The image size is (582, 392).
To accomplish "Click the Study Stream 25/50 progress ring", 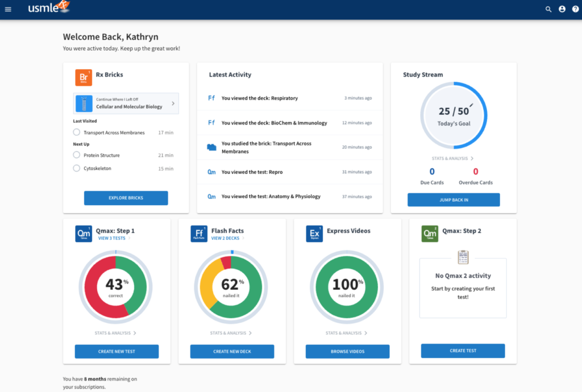I will tap(453, 115).
